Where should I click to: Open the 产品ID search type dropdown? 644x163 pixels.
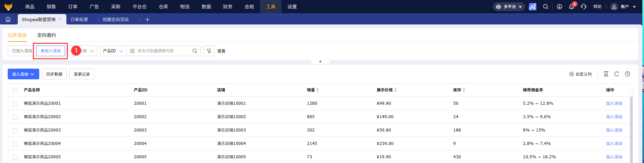(113, 51)
